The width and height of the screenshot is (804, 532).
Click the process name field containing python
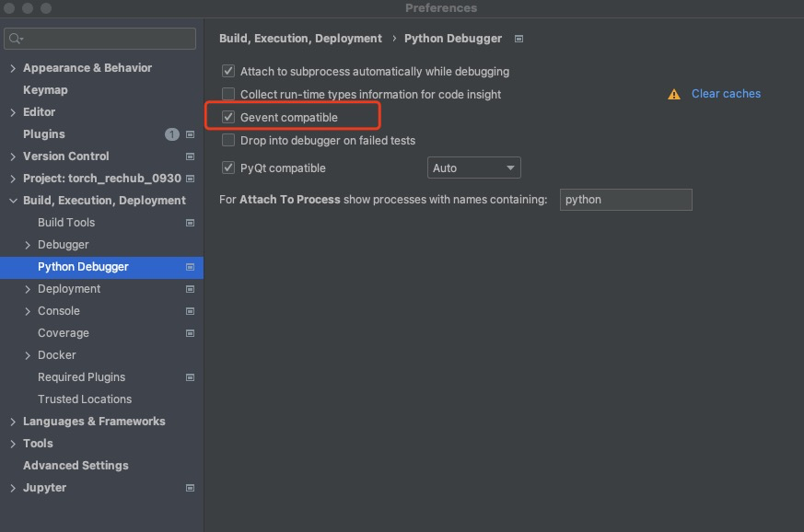tap(625, 200)
